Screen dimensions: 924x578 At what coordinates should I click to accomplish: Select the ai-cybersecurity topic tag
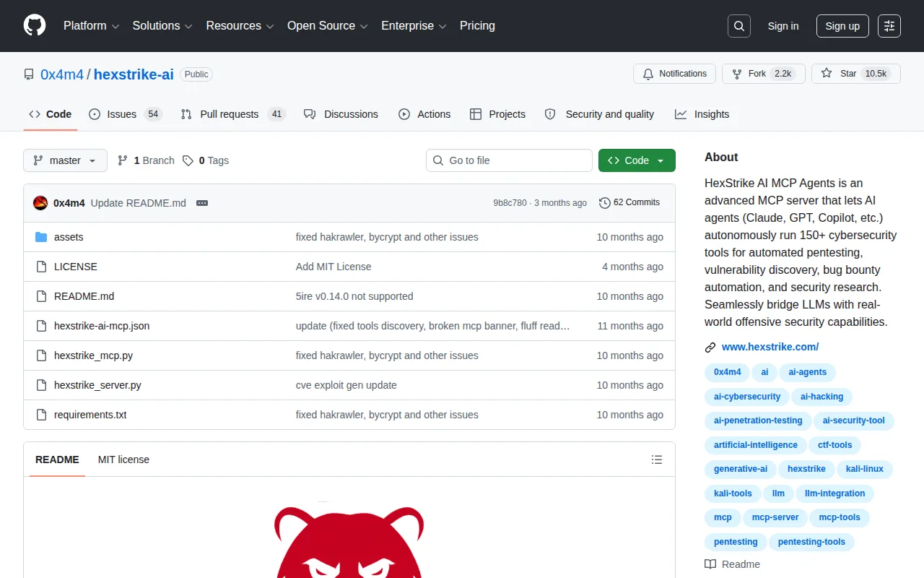click(747, 397)
